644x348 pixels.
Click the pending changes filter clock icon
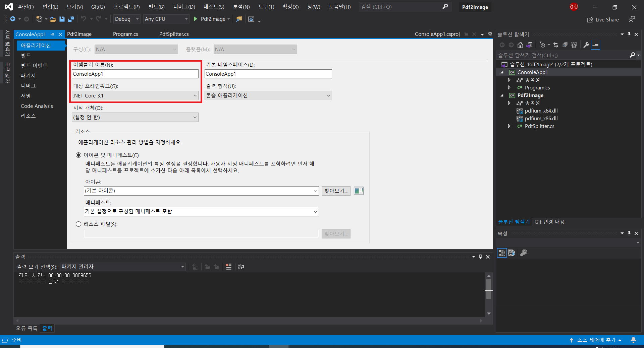click(542, 45)
